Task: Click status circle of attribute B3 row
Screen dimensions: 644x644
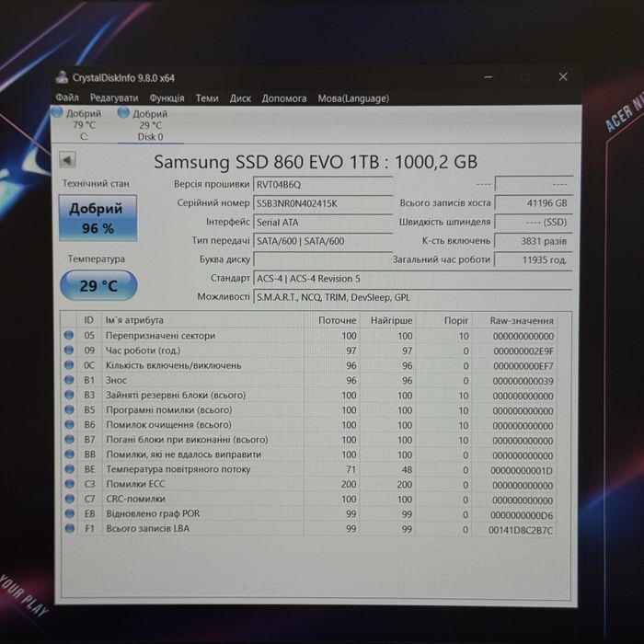Action: (x=69, y=395)
